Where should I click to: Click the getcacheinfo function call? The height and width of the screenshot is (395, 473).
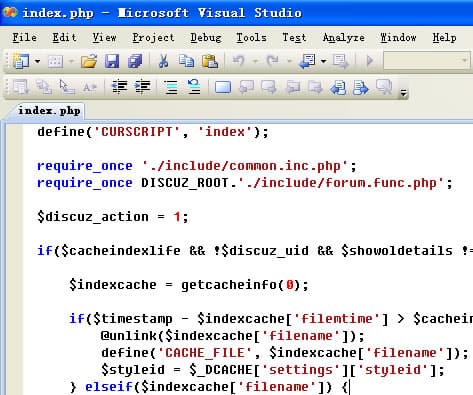coord(229,285)
